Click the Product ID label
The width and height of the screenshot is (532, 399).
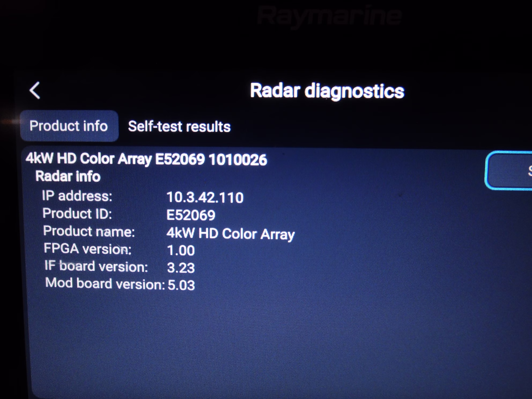click(77, 214)
